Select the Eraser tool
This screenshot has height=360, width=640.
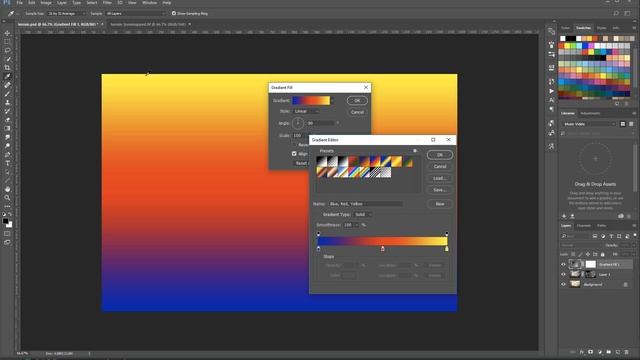click(7, 120)
